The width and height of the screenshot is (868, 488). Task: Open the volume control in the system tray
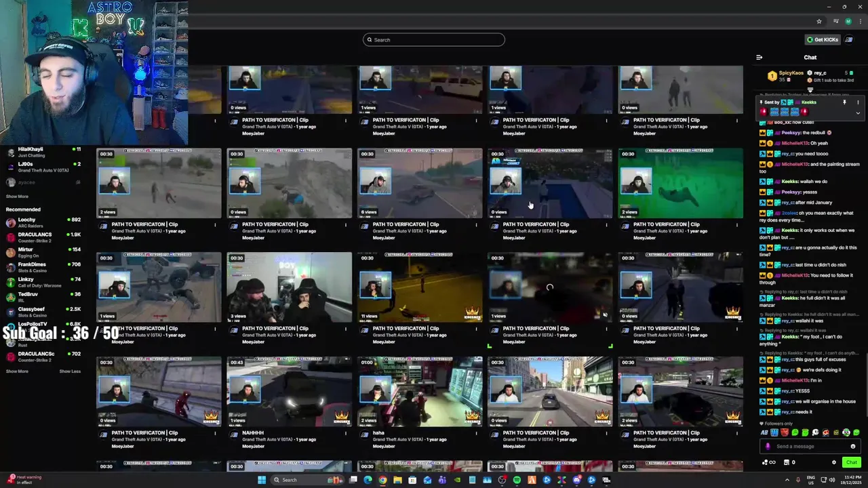click(832, 480)
